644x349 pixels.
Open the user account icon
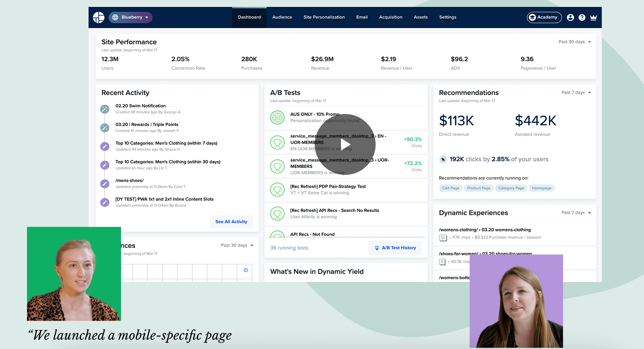pyautogui.click(x=571, y=17)
